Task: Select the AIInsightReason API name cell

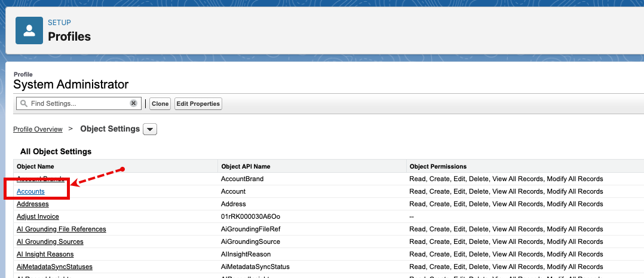Action: coord(246,254)
